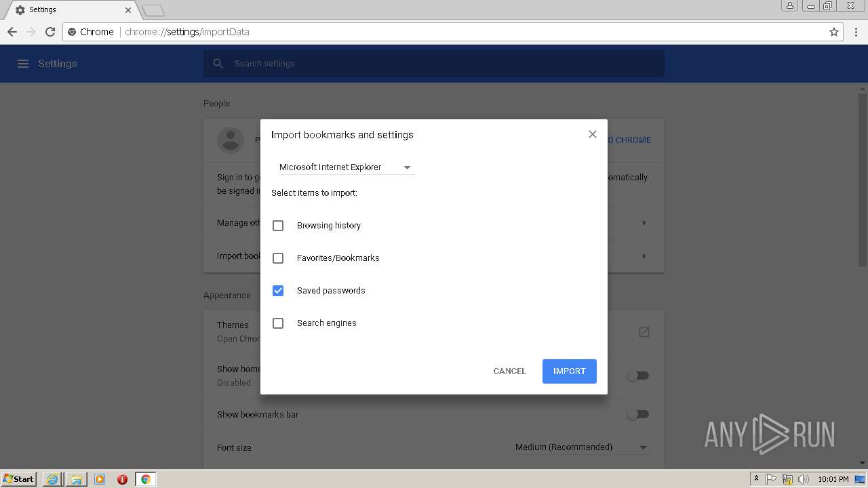Launch Internet Explorer from the taskbar
Viewport: 868px width, 488px height.
pos(52,479)
